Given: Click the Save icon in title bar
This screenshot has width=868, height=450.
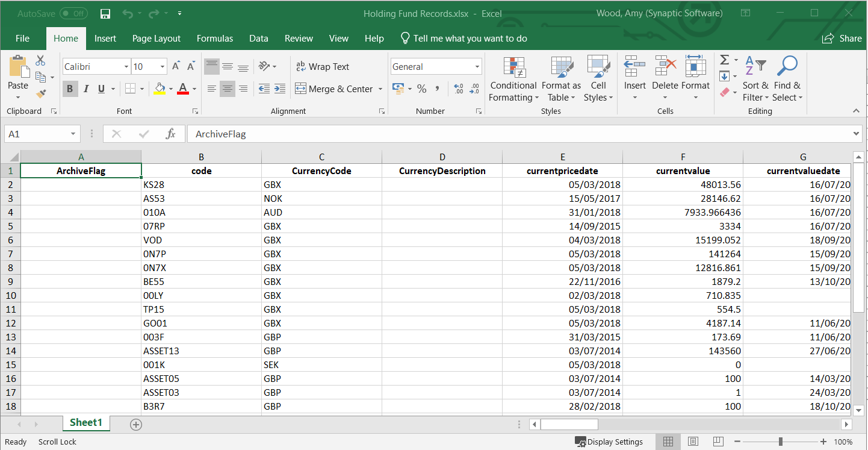Looking at the screenshot, I should (x=105, y=13).
